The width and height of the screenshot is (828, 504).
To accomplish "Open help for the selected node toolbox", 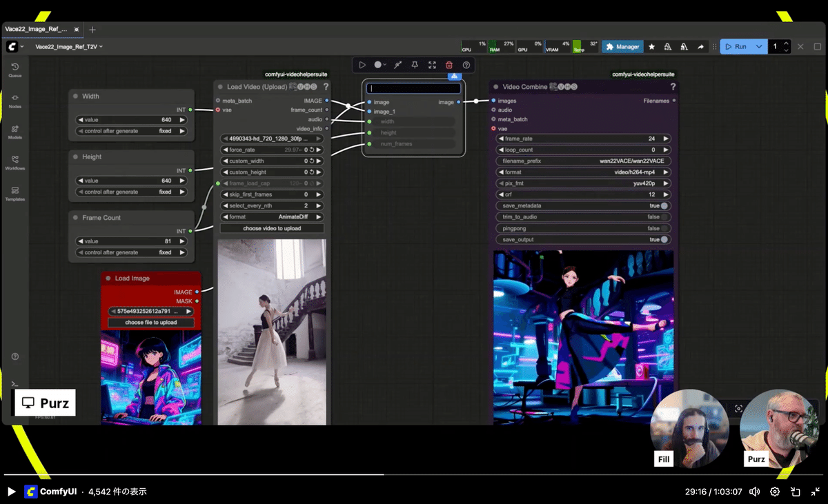I will pos(466,65).
